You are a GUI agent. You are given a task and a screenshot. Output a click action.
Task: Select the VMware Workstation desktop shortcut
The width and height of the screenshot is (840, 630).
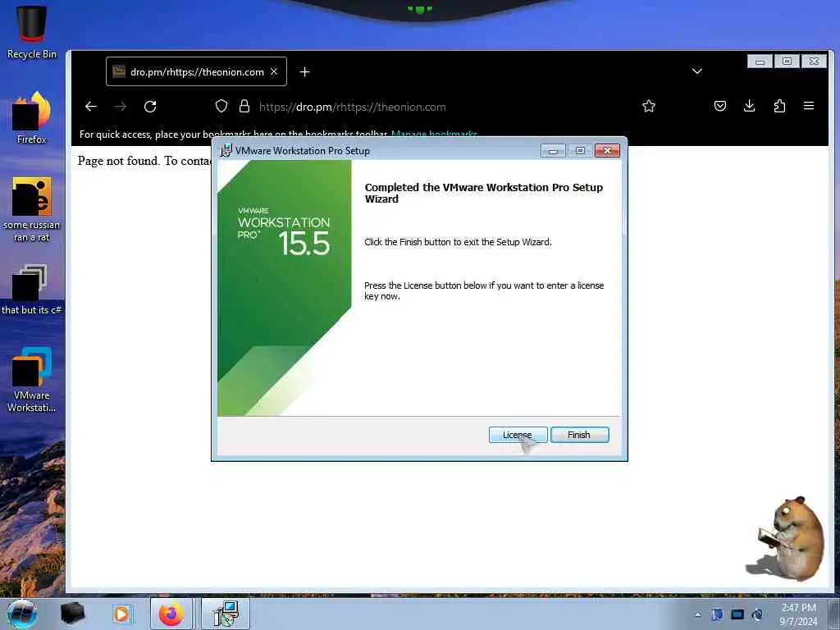click(32, 380)
